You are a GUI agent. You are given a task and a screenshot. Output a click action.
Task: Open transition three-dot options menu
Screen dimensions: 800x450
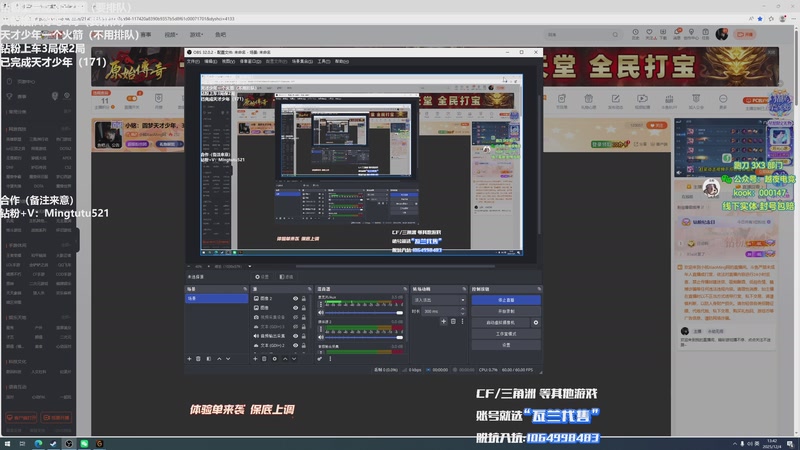click(462, 321)
